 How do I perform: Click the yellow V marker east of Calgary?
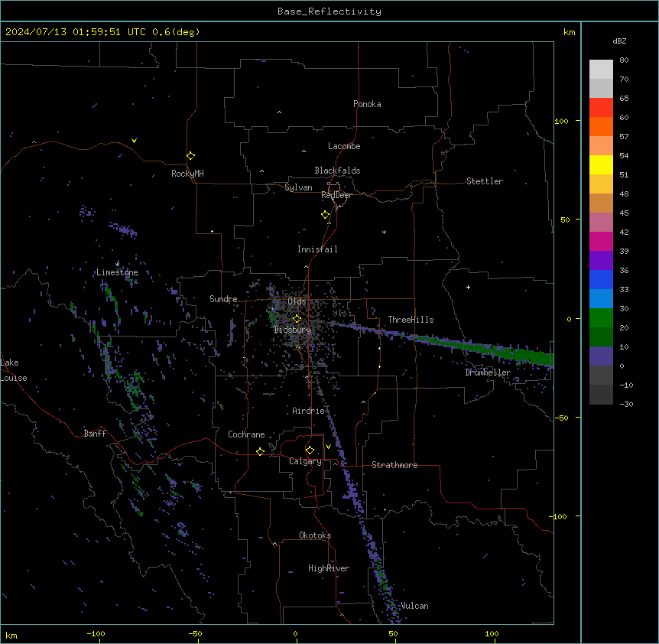(x=328, y=447)
